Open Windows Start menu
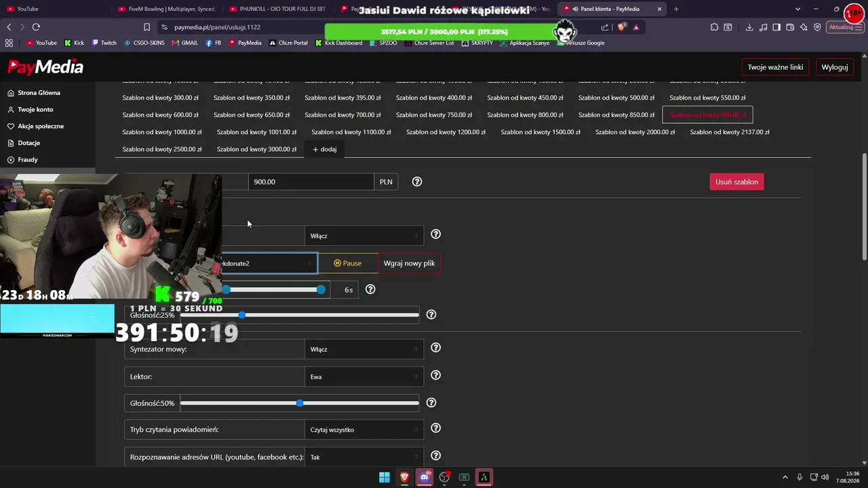The width and height of the screenshot is (868, 488). point(384,477)
